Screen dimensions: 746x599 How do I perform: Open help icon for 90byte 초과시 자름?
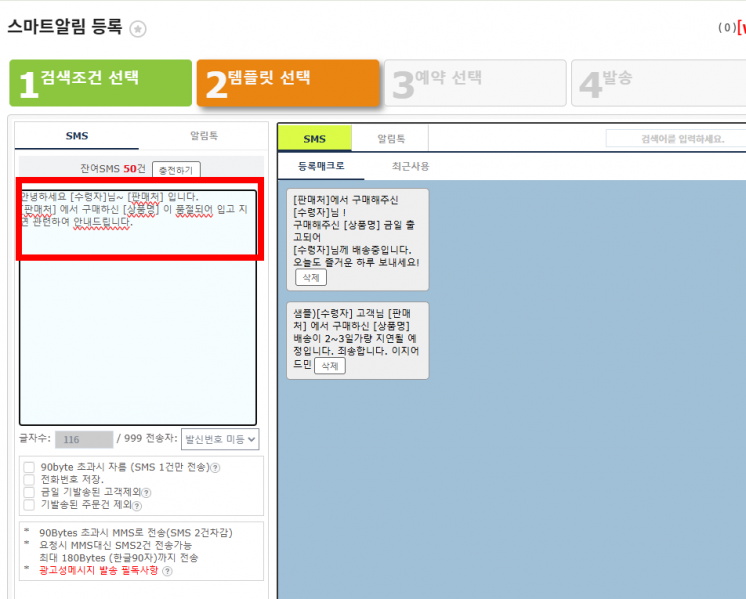coord(215,467)
